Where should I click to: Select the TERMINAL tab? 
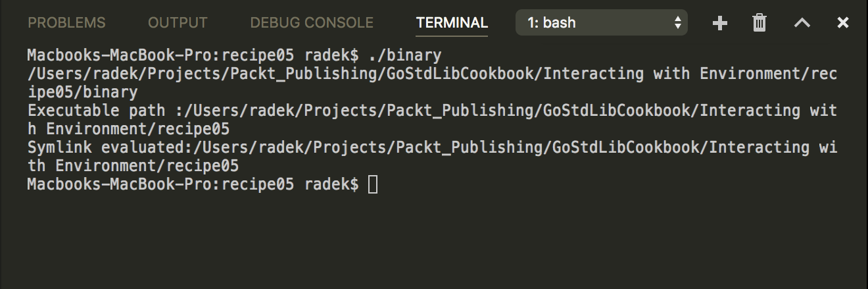tap(452, 23)
